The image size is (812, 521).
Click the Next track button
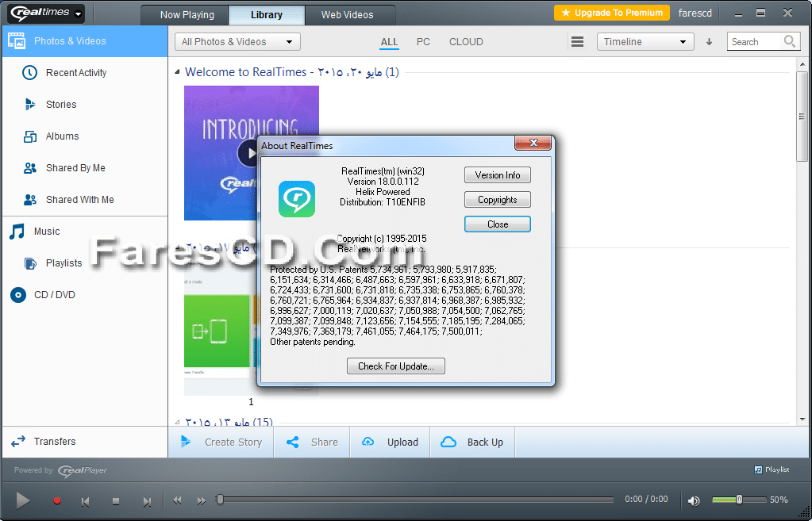(x=147, y=501)
